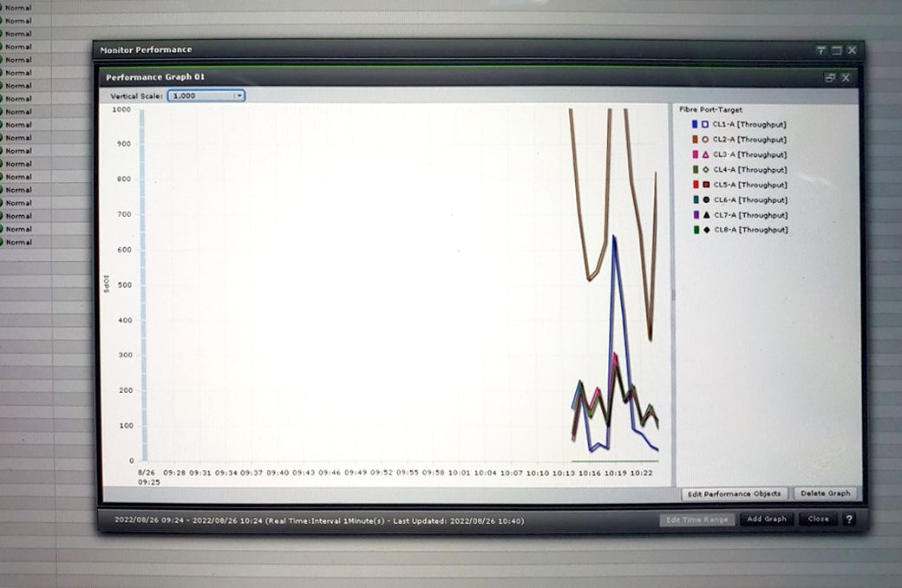Click the Edit Time Range button

click(696, 519)
